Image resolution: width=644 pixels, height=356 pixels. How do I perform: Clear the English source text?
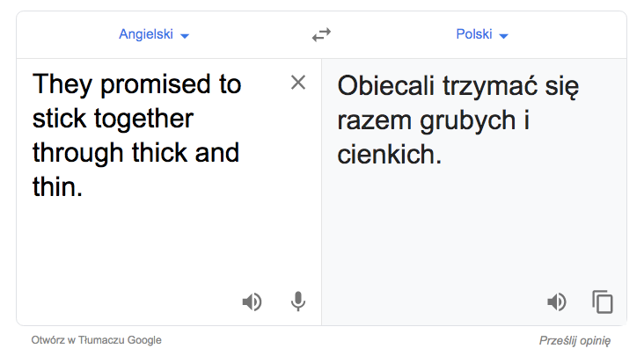[x=298, y=83]
